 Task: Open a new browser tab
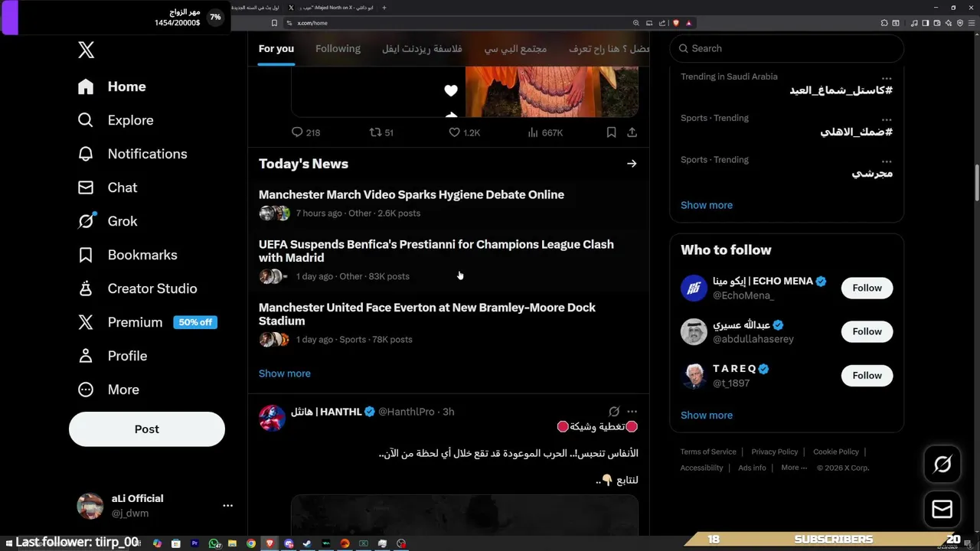[384, 7]
